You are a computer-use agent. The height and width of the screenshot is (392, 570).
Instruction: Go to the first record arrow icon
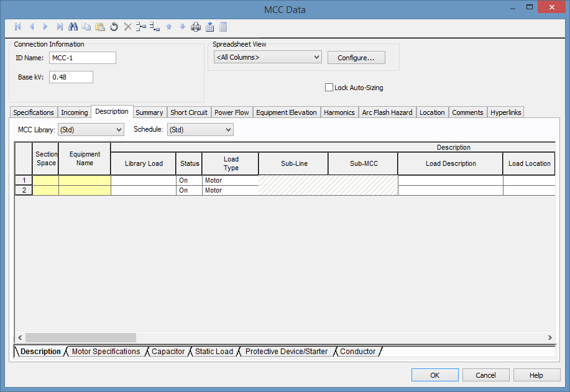pyautogui.click(x=17, y=27)
